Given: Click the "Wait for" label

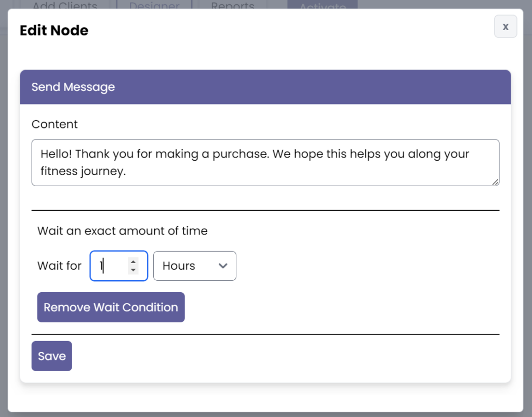Looking at the screenshot, I should click(x=59, y=266).
